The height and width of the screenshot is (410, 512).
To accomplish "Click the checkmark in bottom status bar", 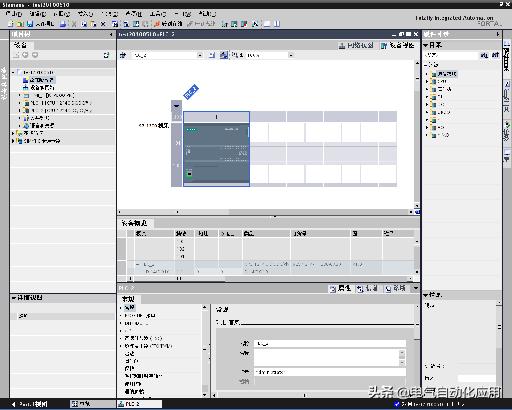I will (396, 404).
